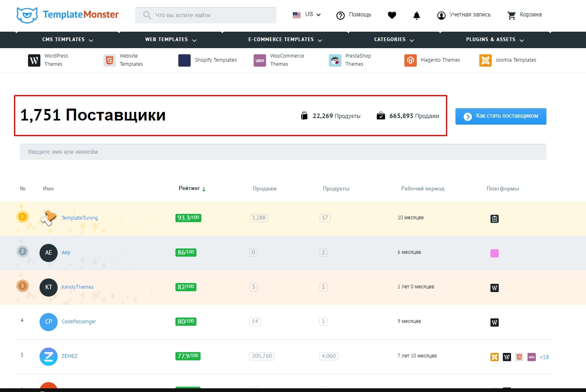Click the WooCommerce Themes icon
The height and width of the screenshot is (392, 586).
(x=259, y=60)
